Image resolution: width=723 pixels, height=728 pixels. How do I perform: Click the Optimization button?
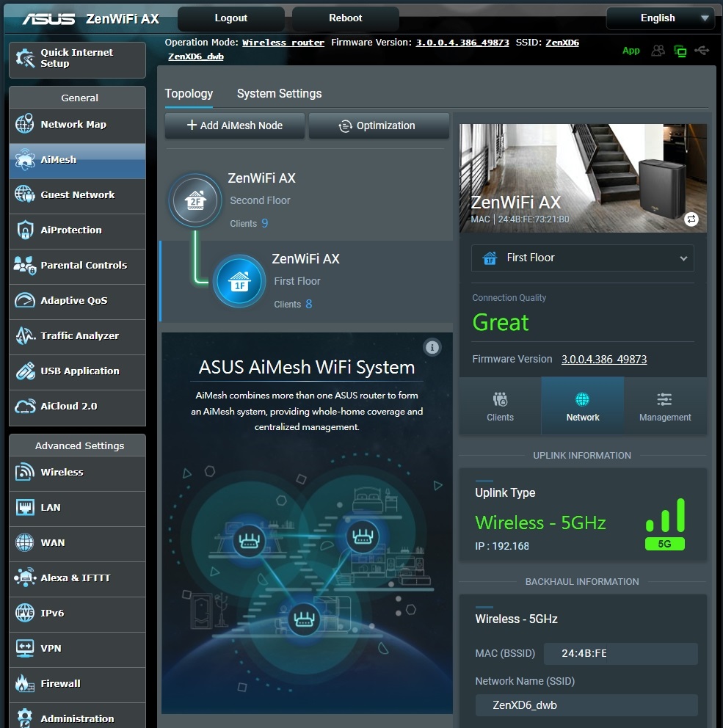pos(379,125)
